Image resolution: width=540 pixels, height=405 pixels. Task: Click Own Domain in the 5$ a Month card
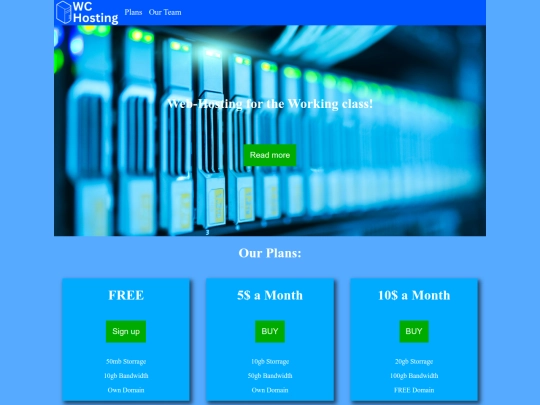(x=270, y=390)
